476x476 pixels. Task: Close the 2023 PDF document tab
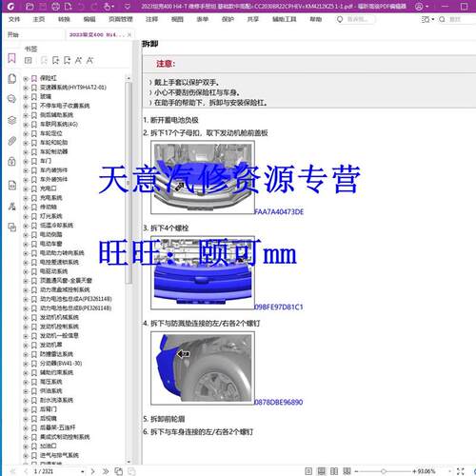[x=129, y=35]
